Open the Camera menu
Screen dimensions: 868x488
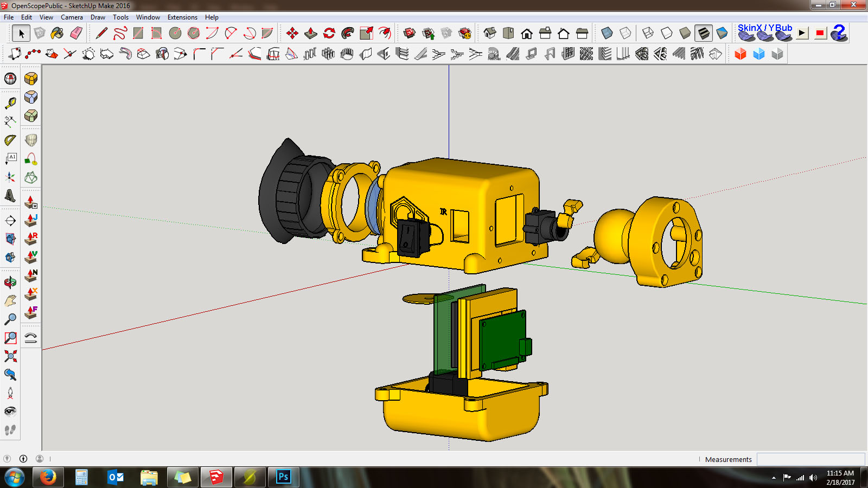pos(72,17)
